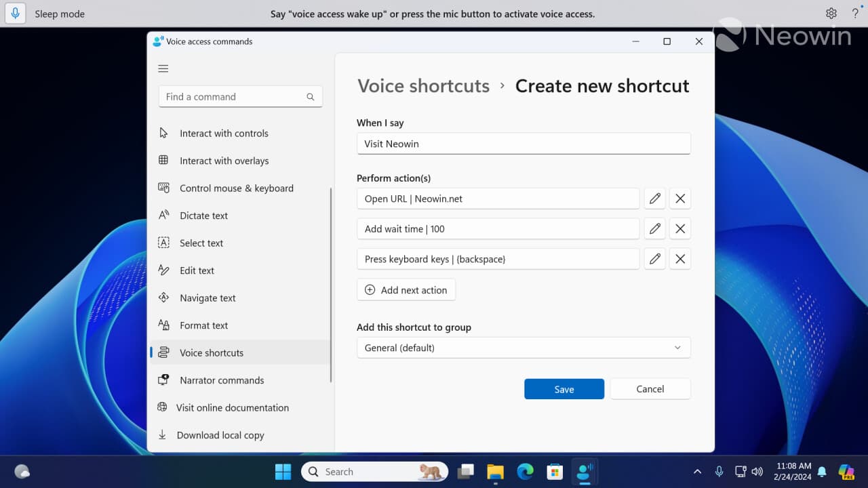Image resolution: width=868 pixels, height=488 pixels.
Task: Delete the Add wait time action
Action: [x=680, y=228]
